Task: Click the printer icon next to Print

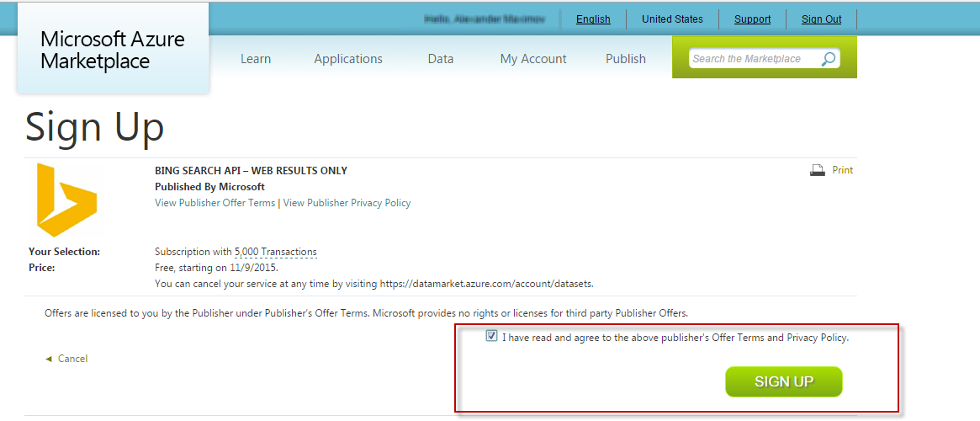Action: (x=818, y=170)
